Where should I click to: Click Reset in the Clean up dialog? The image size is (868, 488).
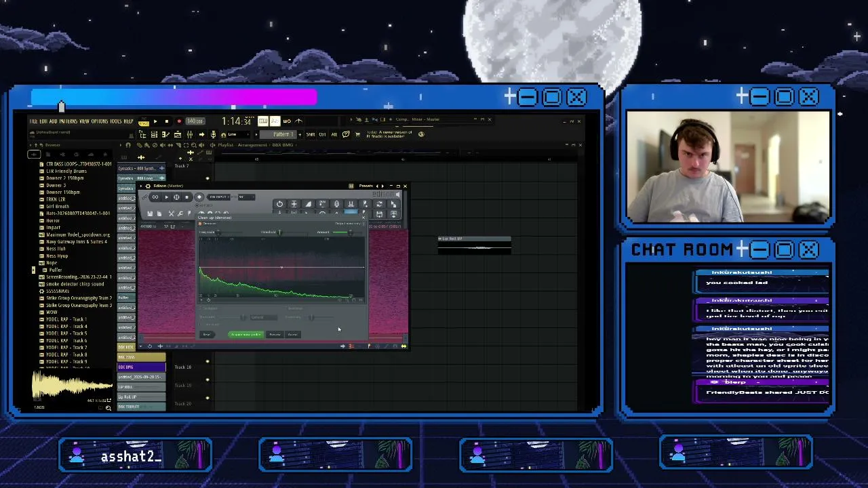click(x=207, y=335)
